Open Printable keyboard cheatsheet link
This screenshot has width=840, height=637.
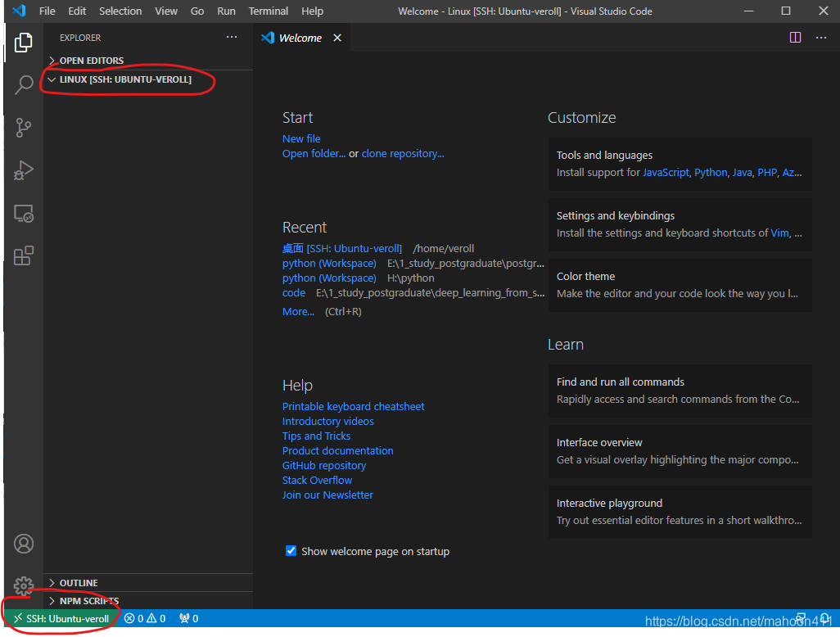click(353, 407)
